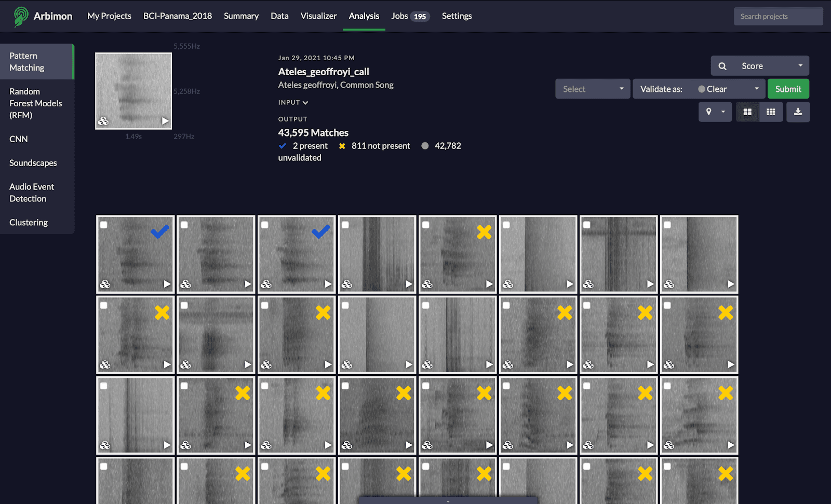Image resolution: width=831 pixels, height=504 pixels.
Task: Click the Search projects field
Action: pos(778,16)
